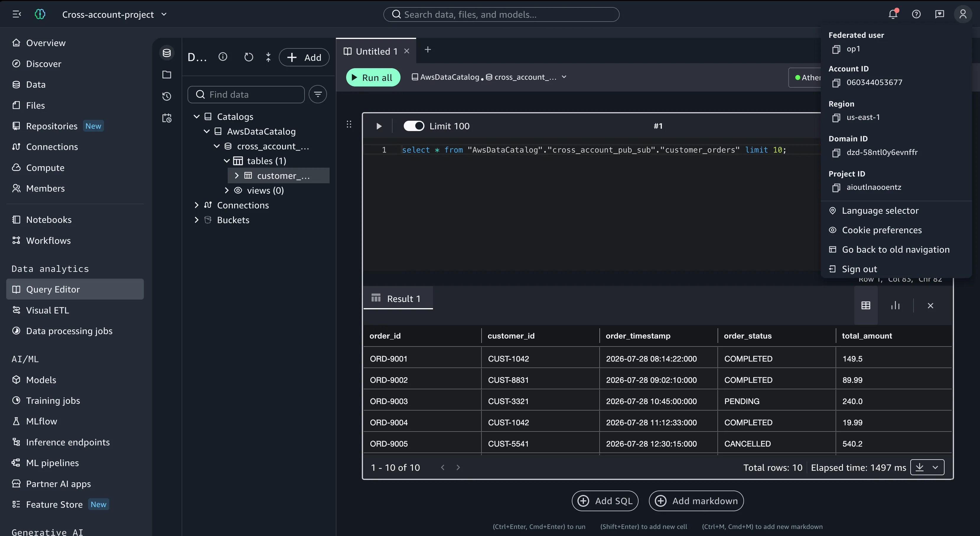980x536 pixels.
Task: Close the user profile menu via avatar icon
Action: pyautogui.click(x=963, y=14)
